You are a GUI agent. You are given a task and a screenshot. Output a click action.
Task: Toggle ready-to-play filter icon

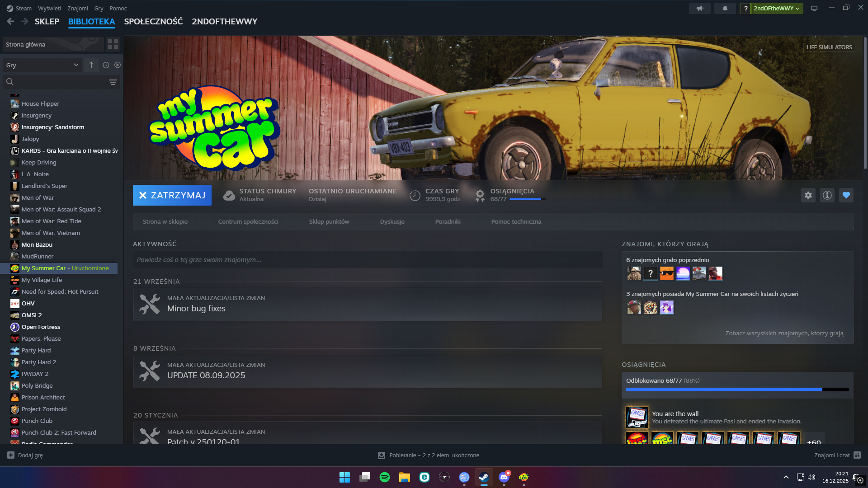(118, 65)
